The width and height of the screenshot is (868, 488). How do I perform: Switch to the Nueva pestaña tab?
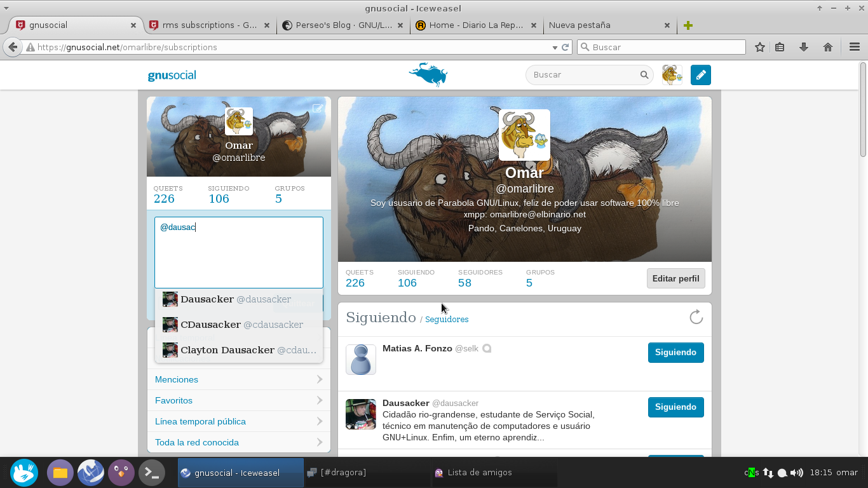[x=609, y=25]
